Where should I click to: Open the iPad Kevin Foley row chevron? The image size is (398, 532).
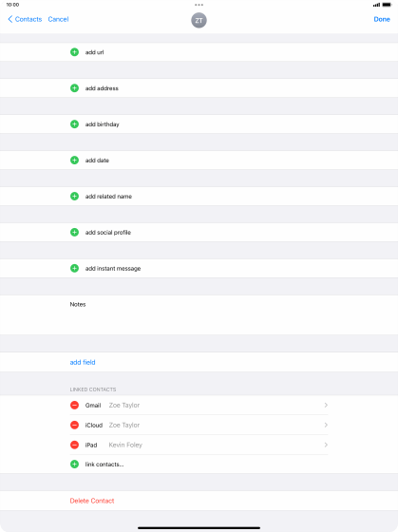click(x=326, y=445)
